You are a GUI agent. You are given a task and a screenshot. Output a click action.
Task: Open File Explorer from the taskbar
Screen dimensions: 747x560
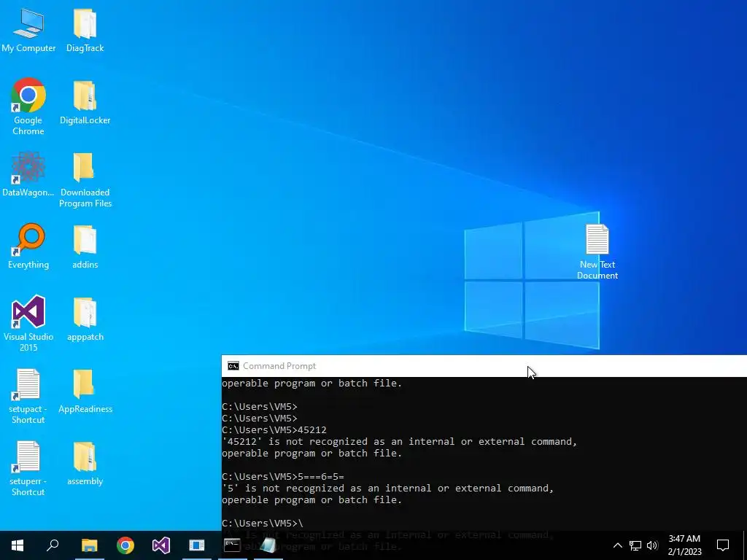pyautogui.click(x=89, y=545)
